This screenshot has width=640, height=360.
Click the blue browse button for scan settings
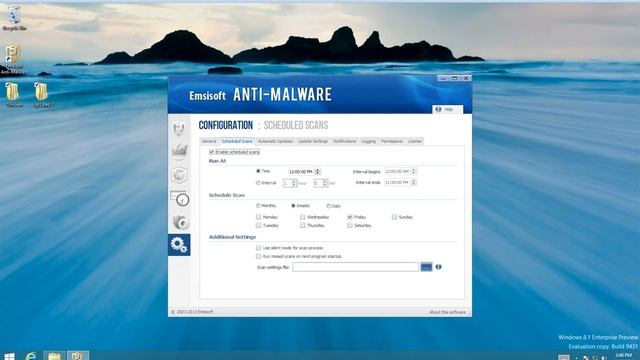426,267
